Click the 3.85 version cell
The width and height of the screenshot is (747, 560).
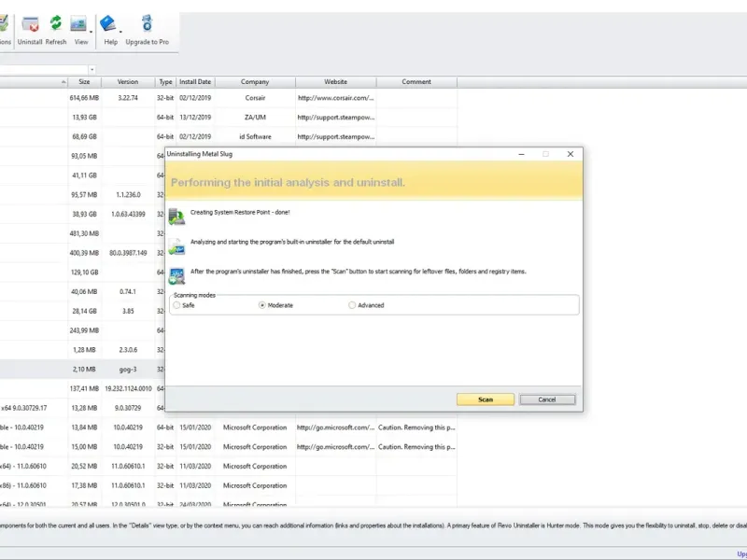(x=128, y=311)
